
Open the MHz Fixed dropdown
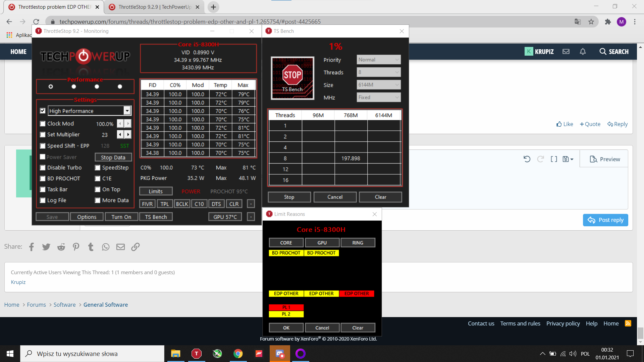tap(379, 98)
